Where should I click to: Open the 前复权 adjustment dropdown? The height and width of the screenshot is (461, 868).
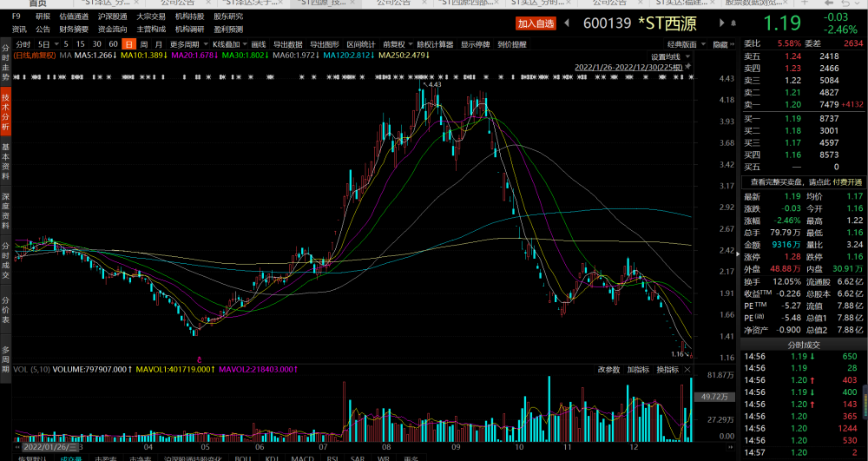tap(398, 44)
